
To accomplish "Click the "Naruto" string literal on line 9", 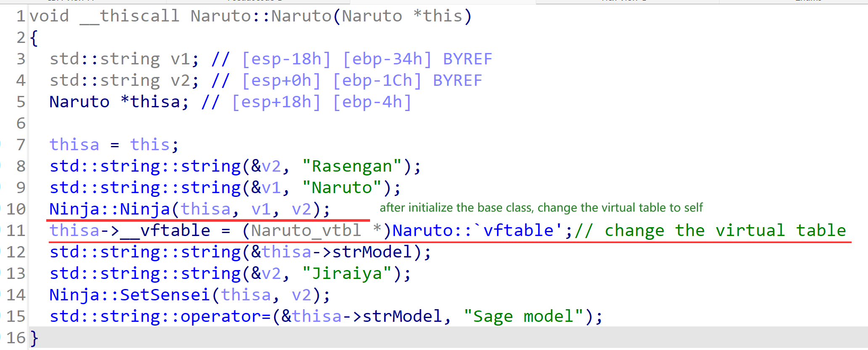I will click(x=341, y=188).
